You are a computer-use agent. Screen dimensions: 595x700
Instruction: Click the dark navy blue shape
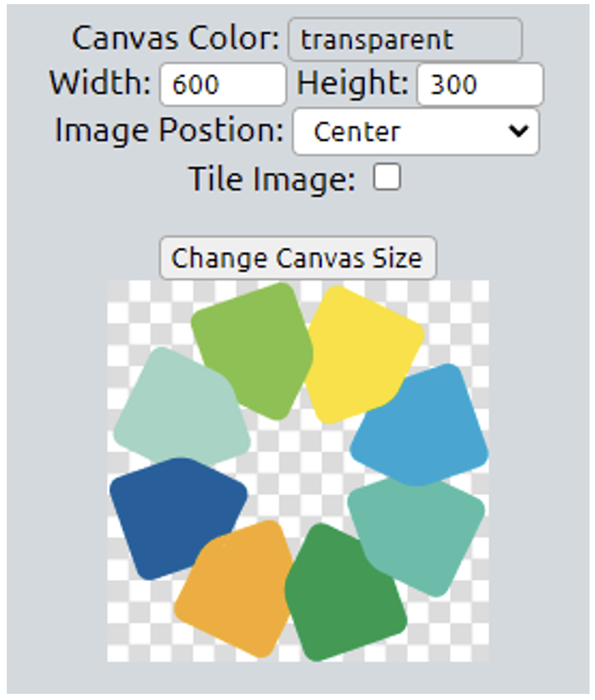174,514
